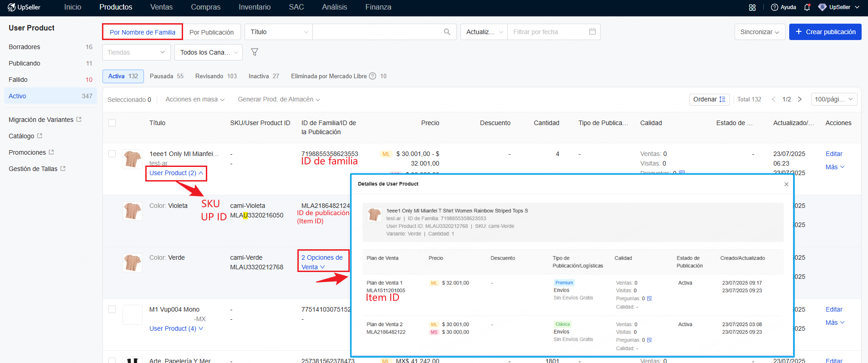
Task: Go to previous page arrow
Action: click(x=773, y=99)
